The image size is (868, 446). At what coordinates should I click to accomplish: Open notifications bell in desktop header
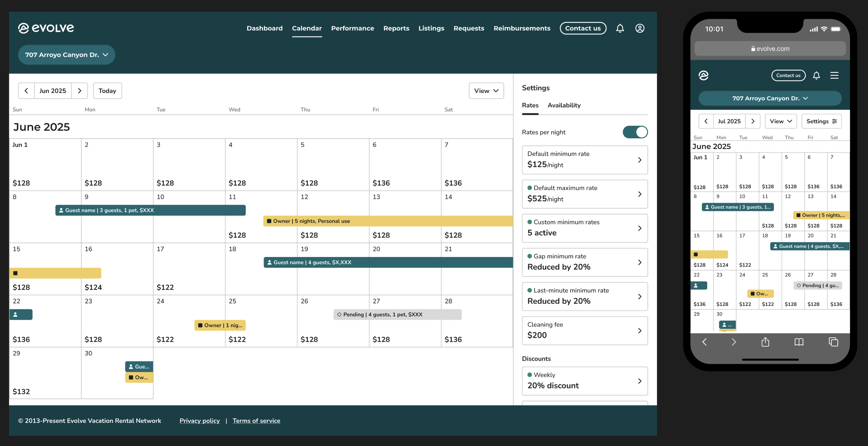pos(620,28)
